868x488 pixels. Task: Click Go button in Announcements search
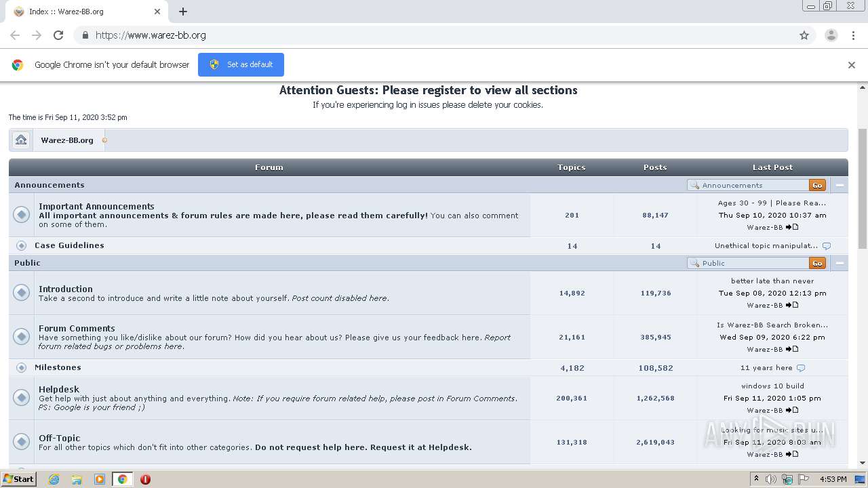coord(817,185)
